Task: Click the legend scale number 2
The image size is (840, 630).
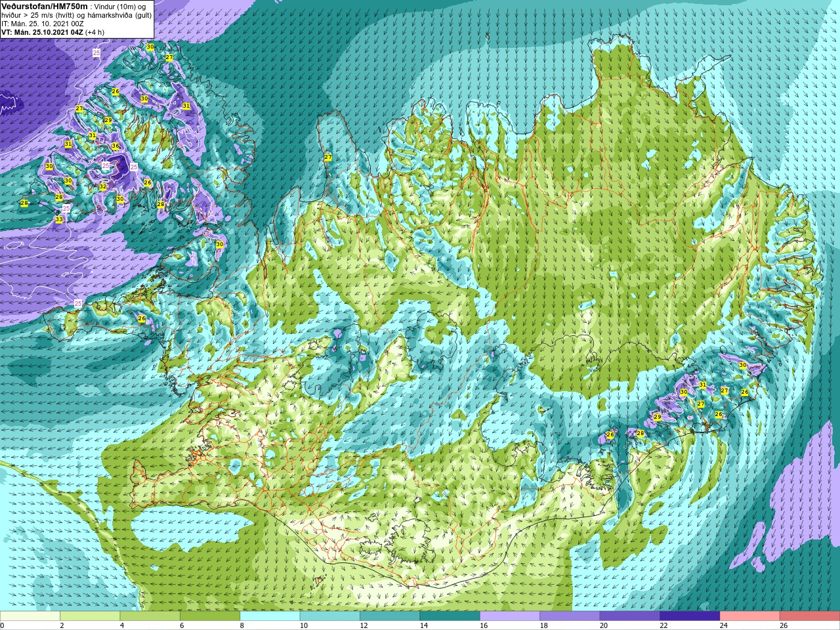Action: tap(62, 625)
